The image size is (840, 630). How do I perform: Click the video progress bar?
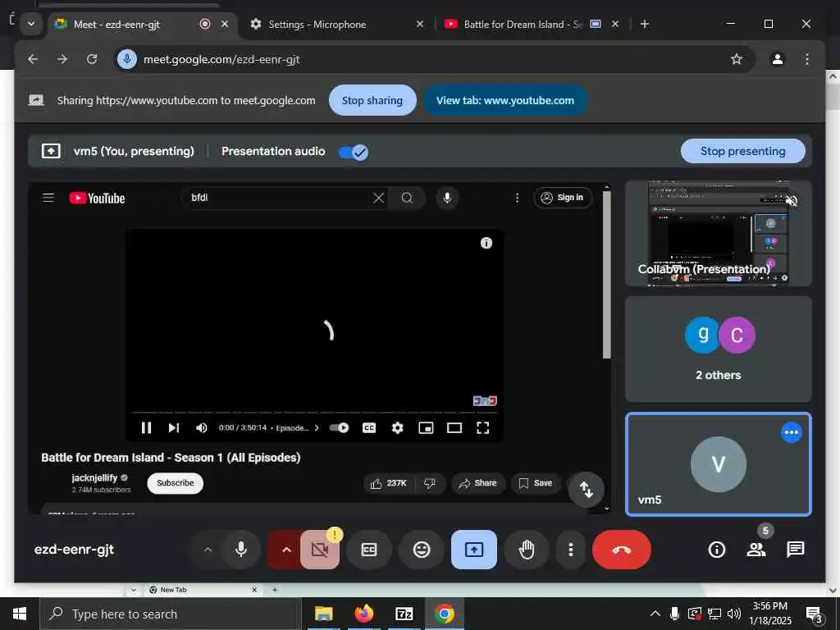(x=314, y=413)
